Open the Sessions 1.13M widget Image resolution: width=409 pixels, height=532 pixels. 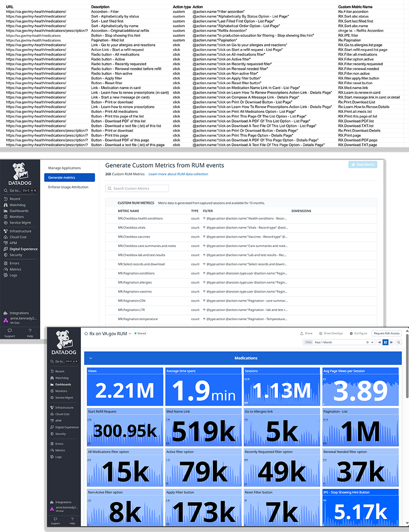click(x=282, y=387)
